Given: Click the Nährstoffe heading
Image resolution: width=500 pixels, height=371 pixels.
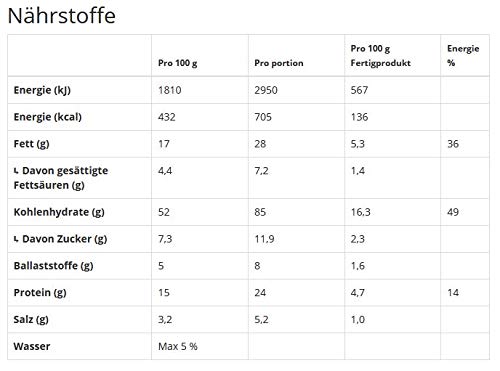Looking at the screenshot, I should [x=62, y=16].
